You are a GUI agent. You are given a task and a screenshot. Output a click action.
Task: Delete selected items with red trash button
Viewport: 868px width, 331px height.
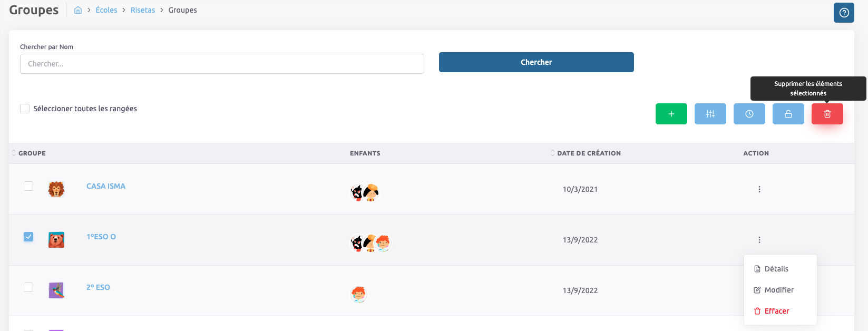point(827,114)
